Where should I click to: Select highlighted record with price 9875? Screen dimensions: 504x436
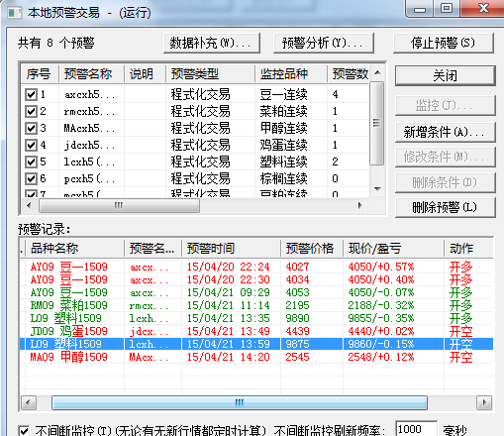click(x=256, y=344)
